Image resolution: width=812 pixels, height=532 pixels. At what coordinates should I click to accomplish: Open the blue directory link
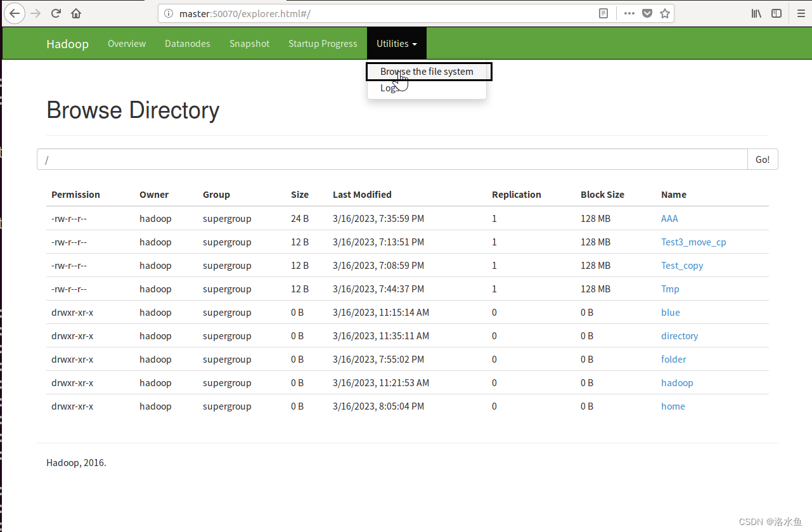pos(671,313)
